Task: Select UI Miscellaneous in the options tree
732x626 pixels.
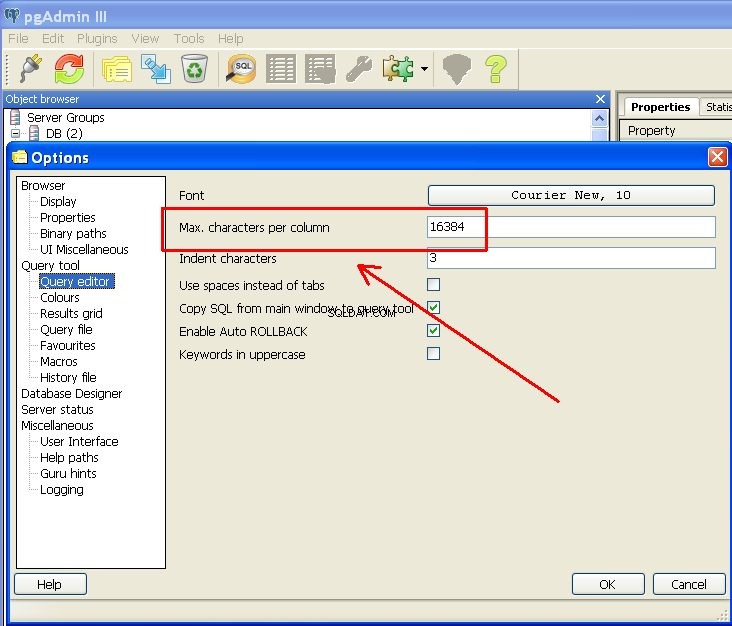Action: coord(84,249)
